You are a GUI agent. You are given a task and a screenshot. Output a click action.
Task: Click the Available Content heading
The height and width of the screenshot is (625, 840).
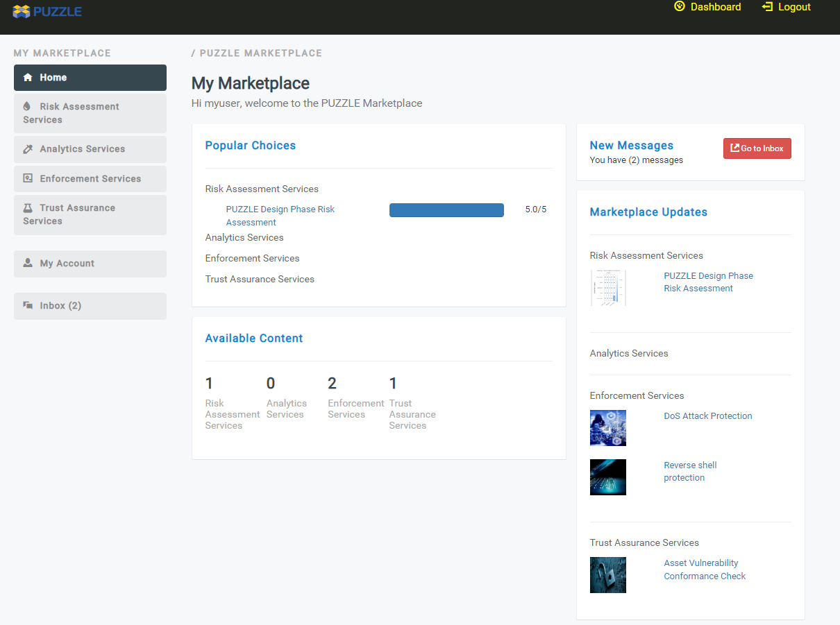[x=254, y=339]
